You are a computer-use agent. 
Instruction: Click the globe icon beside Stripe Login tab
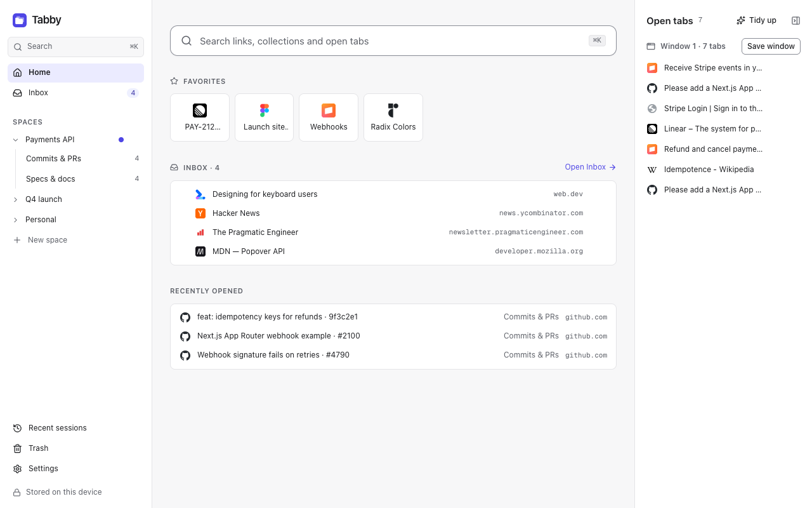pyautogui.click(x=652, y=109)
